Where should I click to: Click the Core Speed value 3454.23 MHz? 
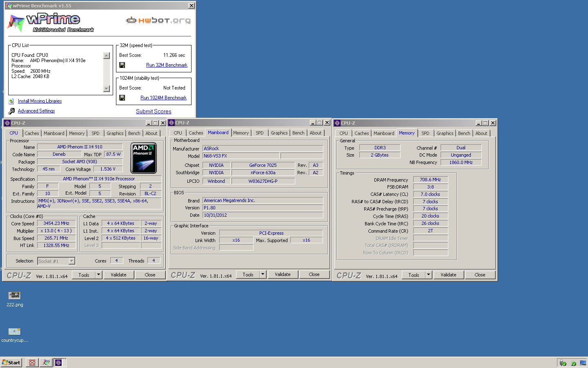56,223
